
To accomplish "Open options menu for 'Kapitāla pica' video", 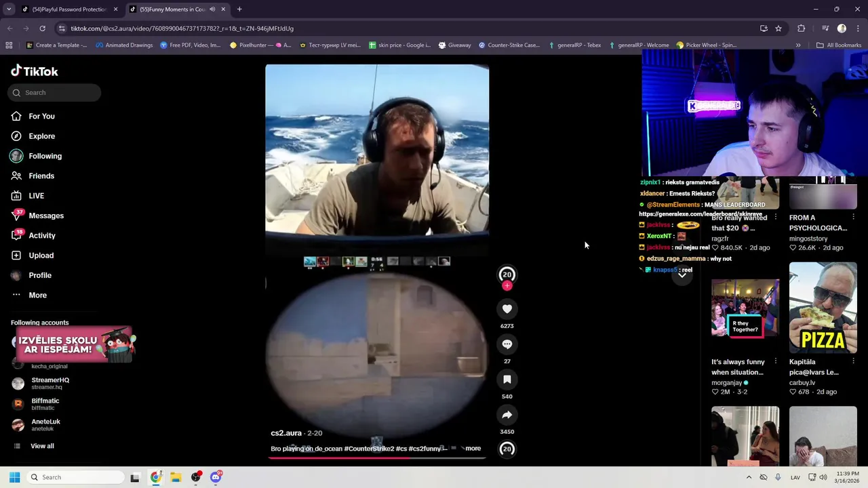I will 853,362.
